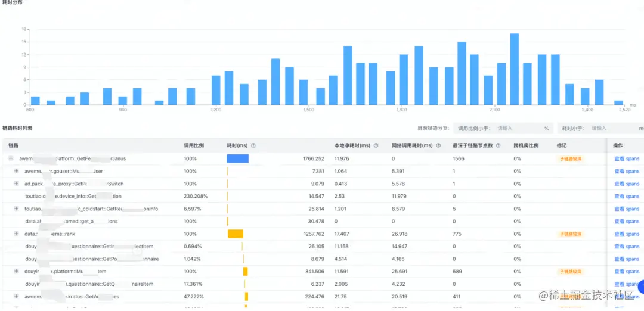Screen dimensions: 644x311
Task: Select the device_info::Get...tion link row name
Action: pos(73,196)
